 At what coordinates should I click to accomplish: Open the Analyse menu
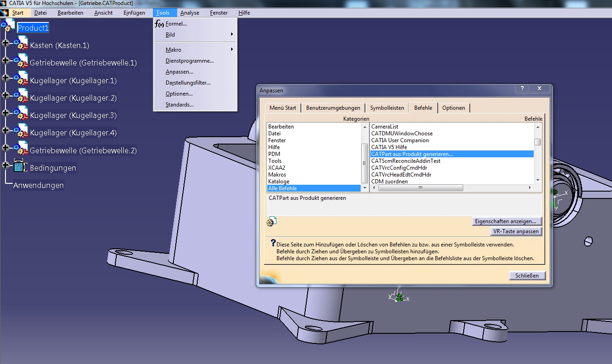pos(190,13)
